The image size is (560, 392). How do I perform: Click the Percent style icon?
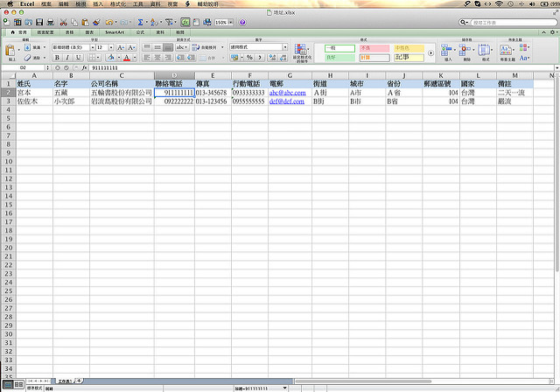(x=249, y=57)
